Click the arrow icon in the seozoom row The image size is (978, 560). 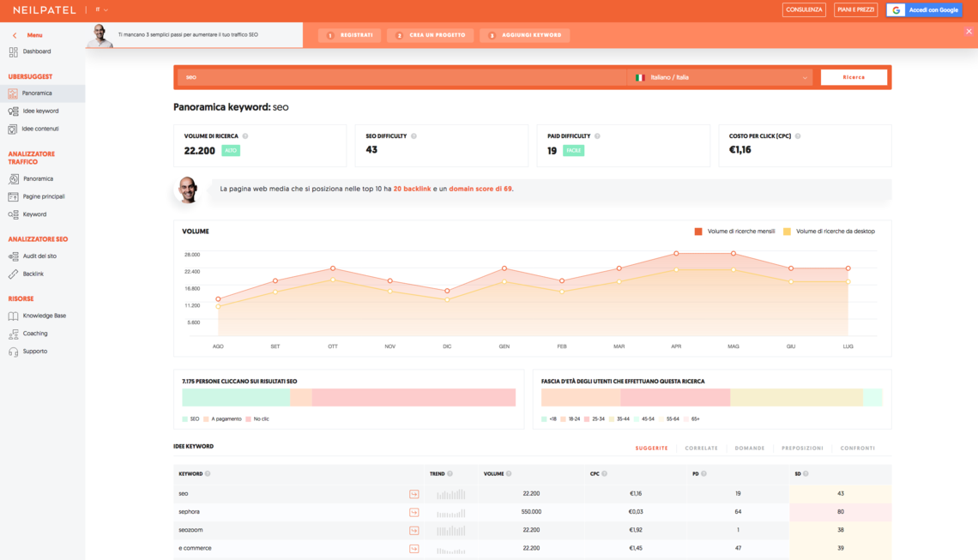click(x=414, y=531)
